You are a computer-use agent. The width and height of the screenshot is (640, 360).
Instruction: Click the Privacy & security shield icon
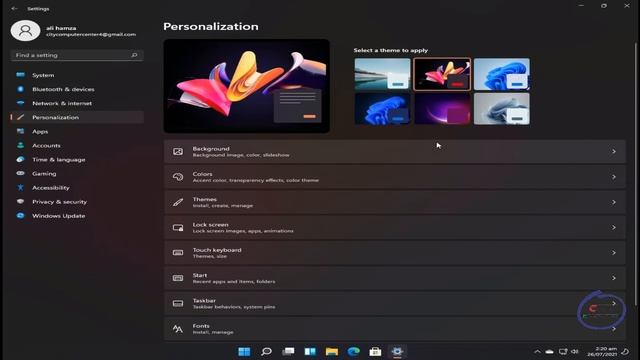click(20, 201)
